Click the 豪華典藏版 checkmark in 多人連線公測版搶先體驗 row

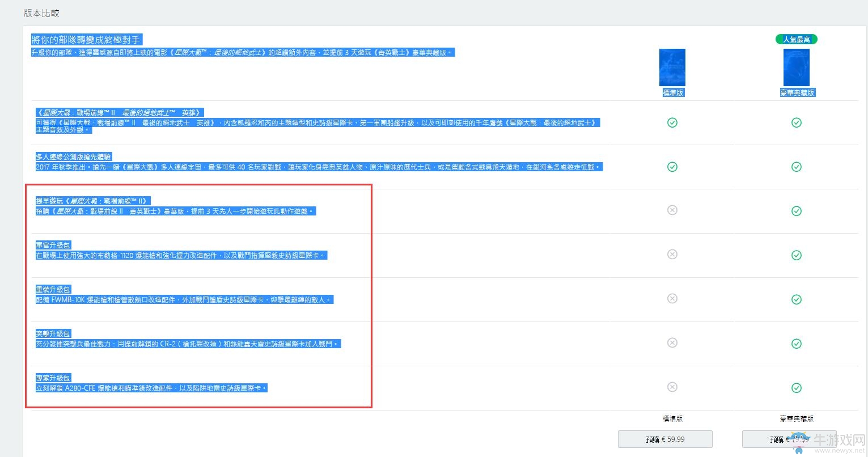point(796,167)
